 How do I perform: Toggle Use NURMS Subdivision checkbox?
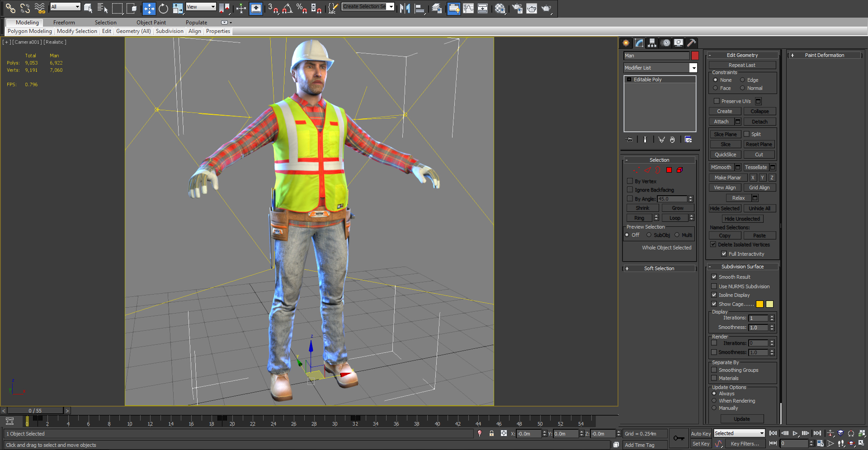714,286
